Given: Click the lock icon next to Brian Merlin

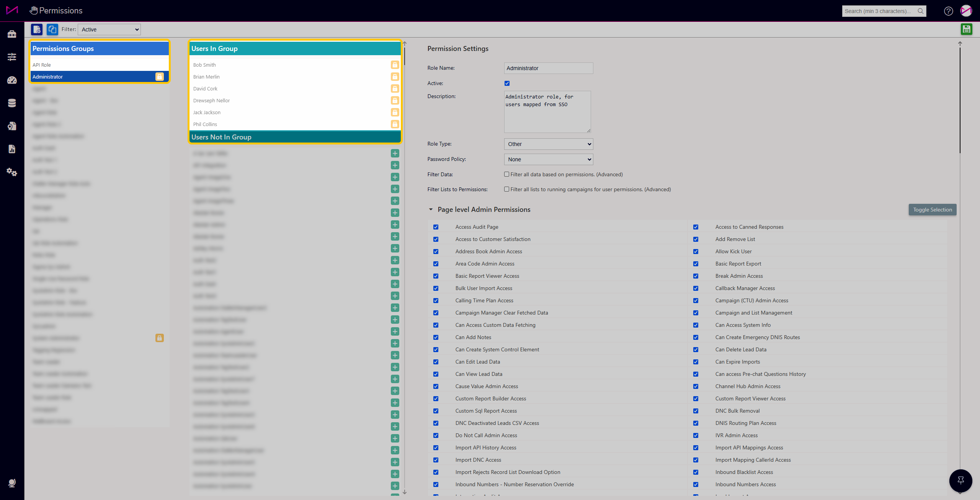Looking at the screenshot, I should click(x=395, y=77).
